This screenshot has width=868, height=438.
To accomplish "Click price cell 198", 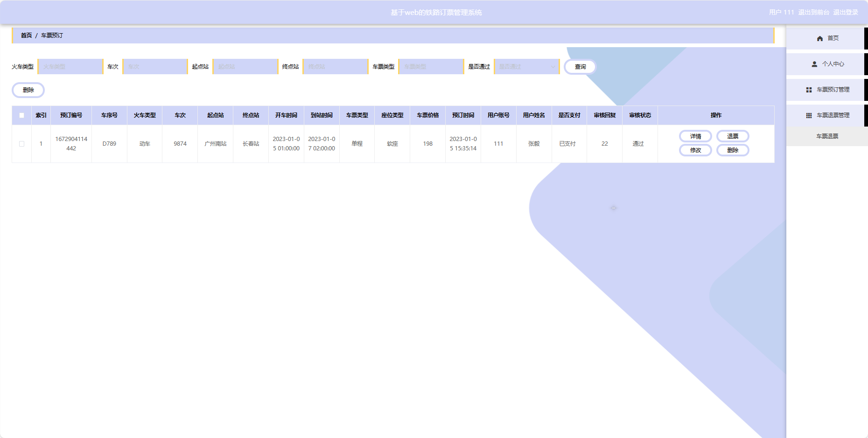I will (428, 144).
